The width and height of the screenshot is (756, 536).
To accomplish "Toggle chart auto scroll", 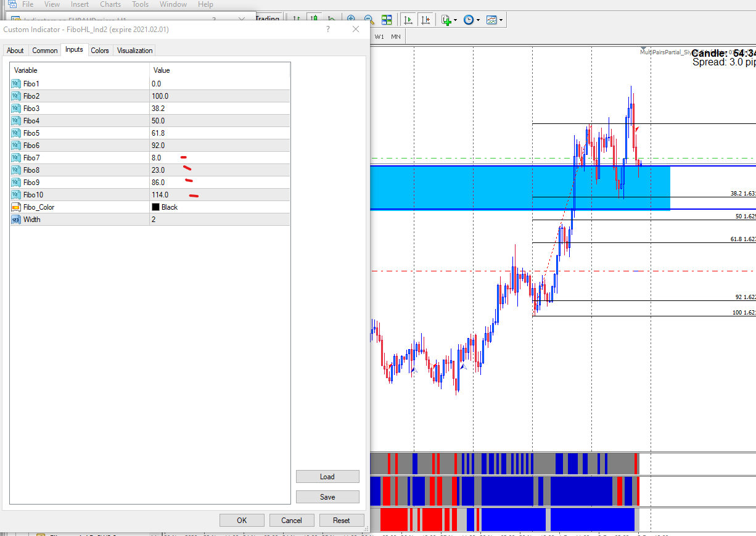I will [408, 20].
